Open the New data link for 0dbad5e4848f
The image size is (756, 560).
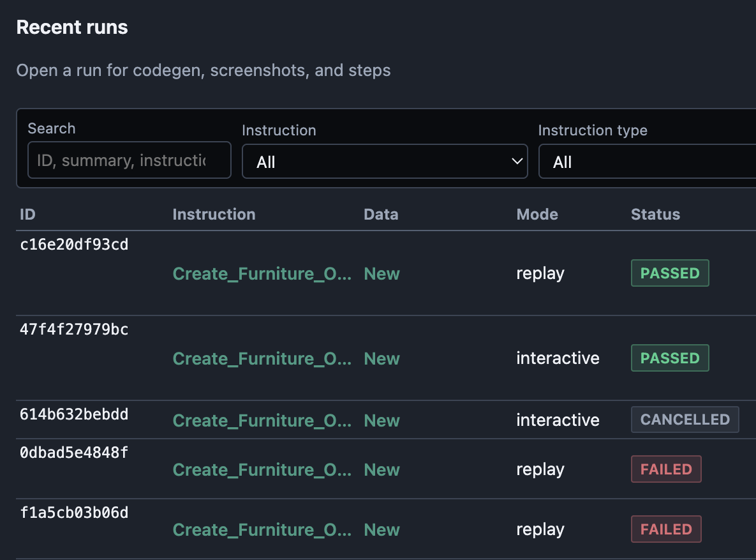[x=382, y=470]
